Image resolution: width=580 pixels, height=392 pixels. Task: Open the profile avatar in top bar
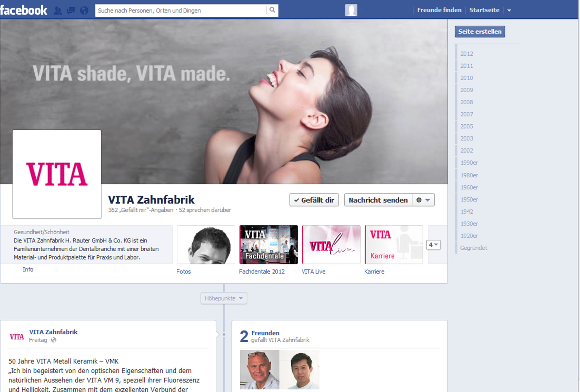coord(351,10)
